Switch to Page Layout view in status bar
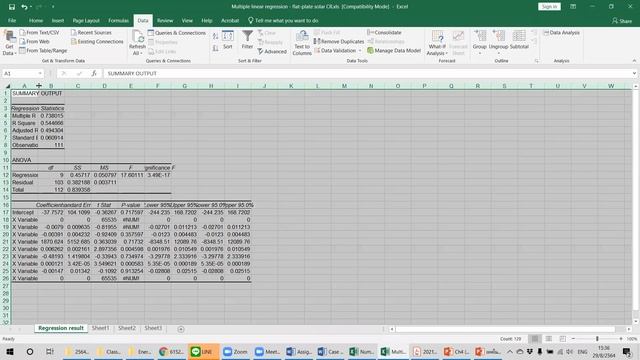Viewport: 640px width, 360px height. point(549,339)
